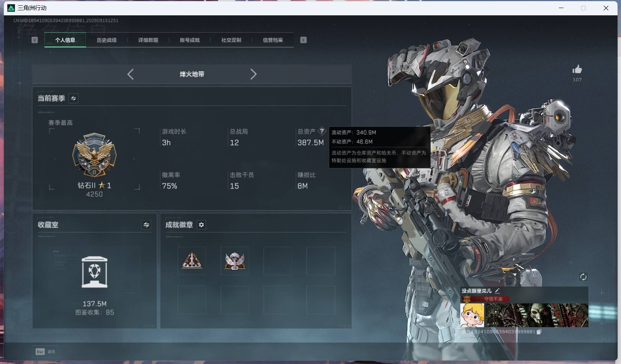Click the 赛季最高 label
The width and height of the screenshot is (621, 364).
click(x=61, y=123)
